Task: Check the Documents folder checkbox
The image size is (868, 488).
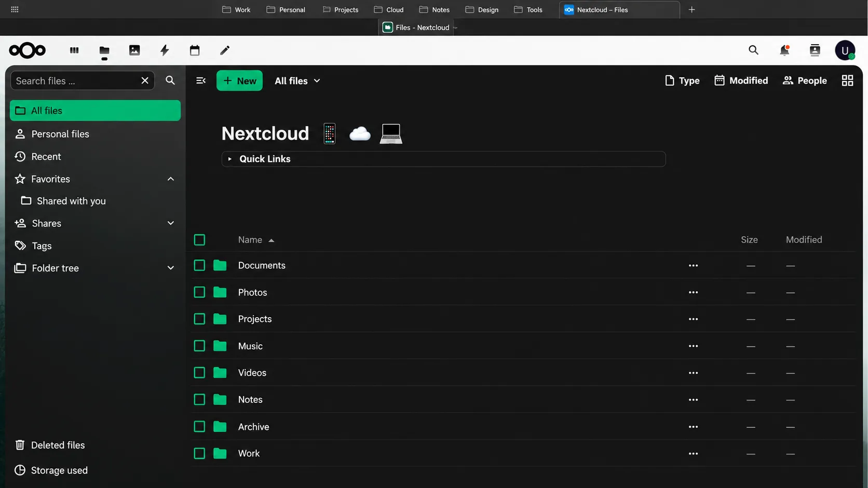Action: point(199,265)
